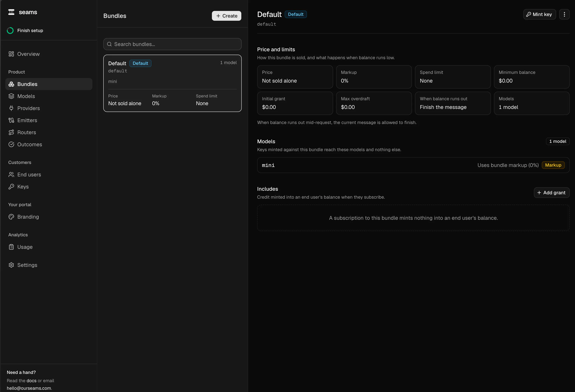Click the empty grants placeholder message
This screenshot has width=575, height=392.
(413, 218)
